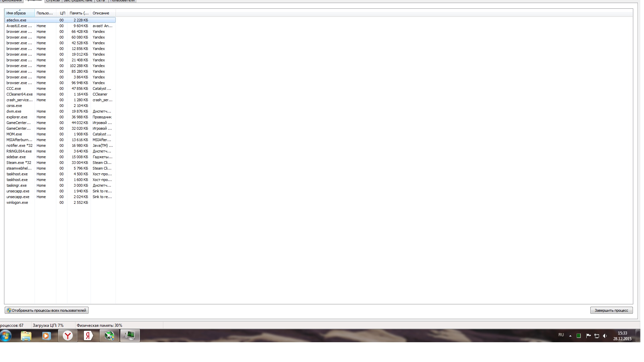Open the Action Center flag icon
The image size is (644, 362).
[x=588, y=336]
